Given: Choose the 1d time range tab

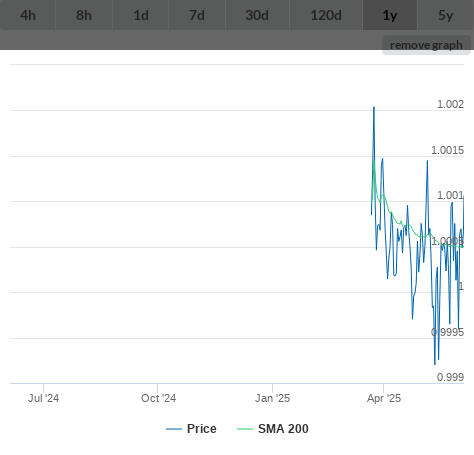Looking at the screenshot, I should 141,15.
